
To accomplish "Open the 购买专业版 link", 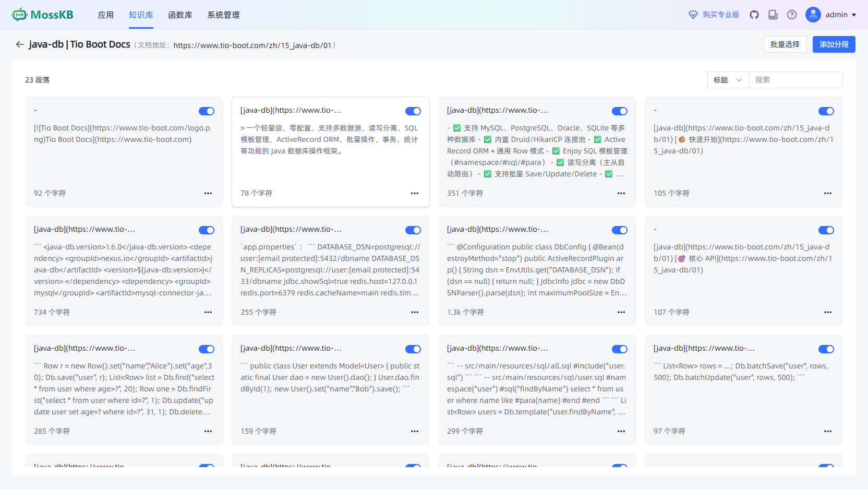I will [721, 15].
